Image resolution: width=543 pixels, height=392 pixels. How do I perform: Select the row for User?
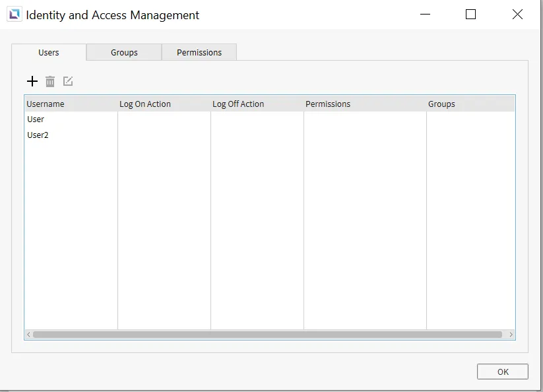[x=36, y=119]
